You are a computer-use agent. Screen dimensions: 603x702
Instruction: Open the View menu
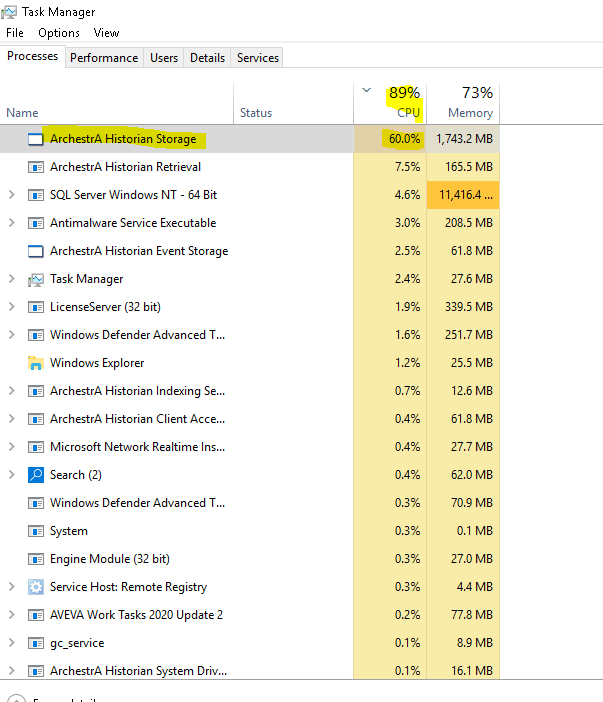[107, 33]
